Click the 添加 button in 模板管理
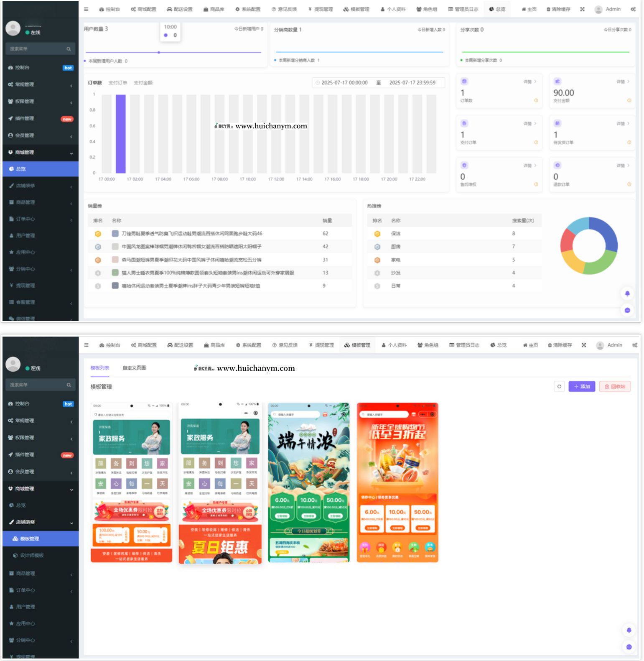The image size is (644, 661). point(582,387)
